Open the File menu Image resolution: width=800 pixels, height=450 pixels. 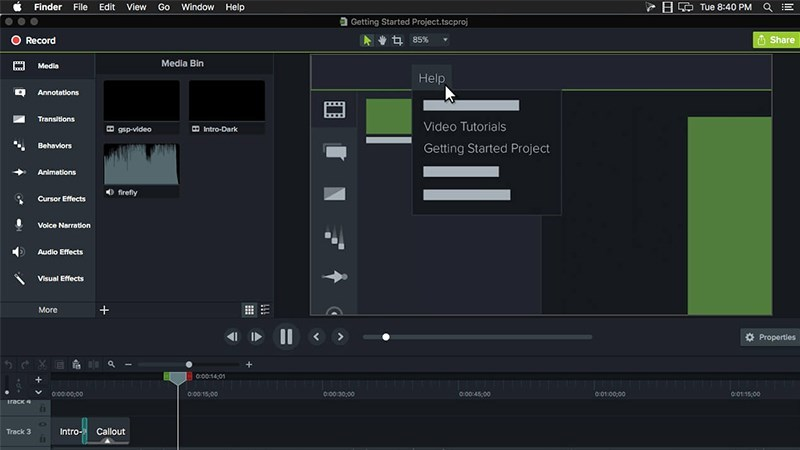pyautogui.click(x=80, y=7)
